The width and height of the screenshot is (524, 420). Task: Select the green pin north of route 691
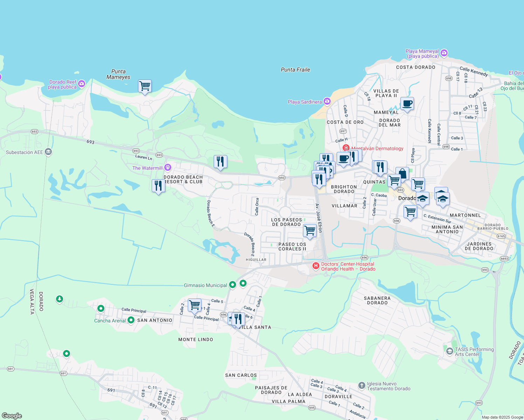pyautogui.click(x=67, y=354)
